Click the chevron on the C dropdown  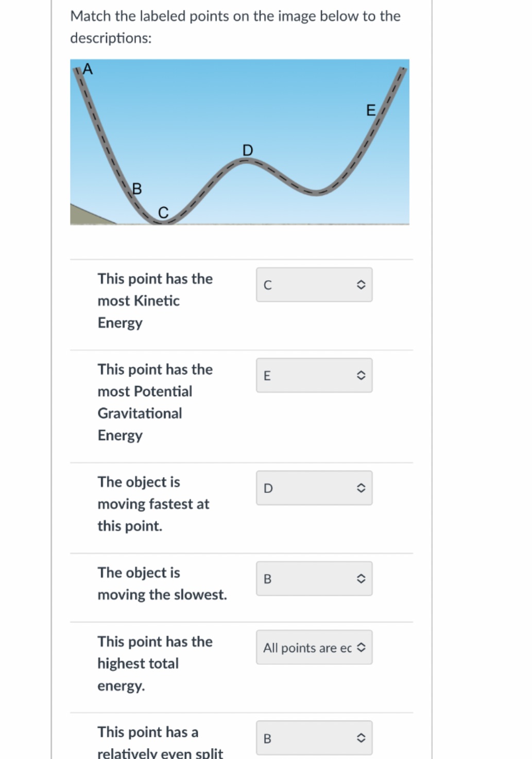[361, 284]
